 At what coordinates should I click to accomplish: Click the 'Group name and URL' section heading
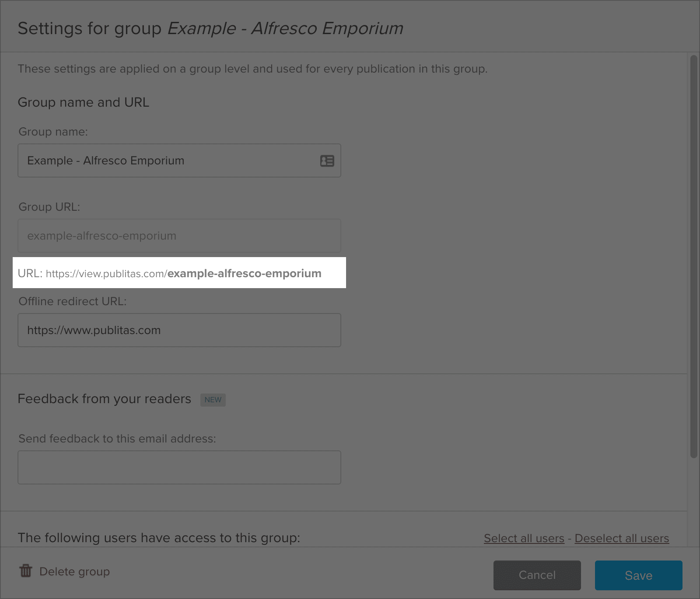pos(83,102)
